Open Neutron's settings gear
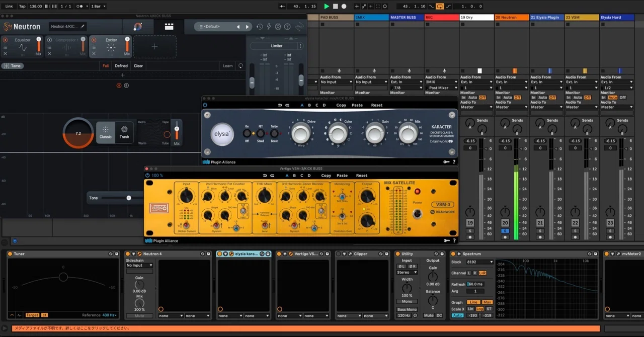This screenshot has width=644, height=337. 278,27
